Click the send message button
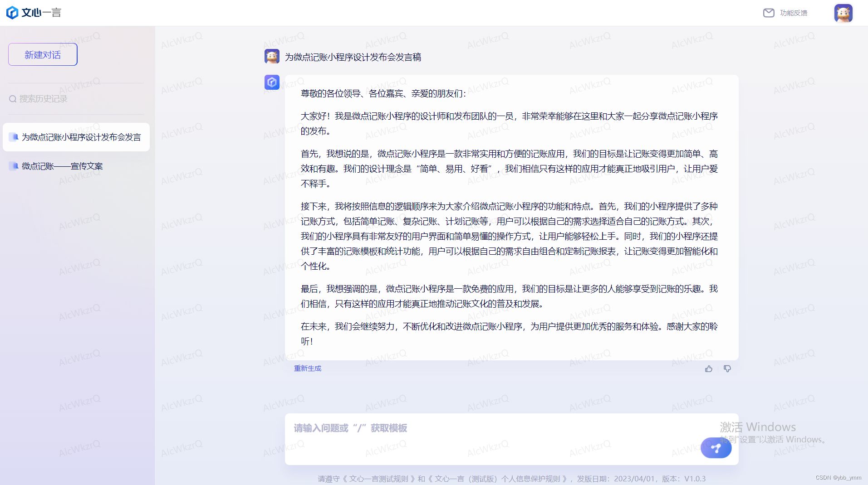 pos(716,448)
